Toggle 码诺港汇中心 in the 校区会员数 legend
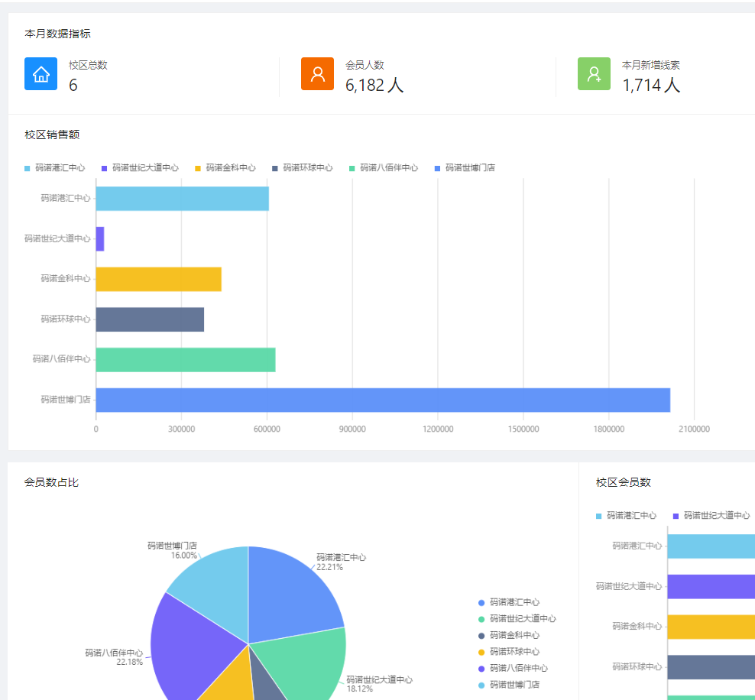Screen dimensions: 755x700 click(x=626, y=516)
